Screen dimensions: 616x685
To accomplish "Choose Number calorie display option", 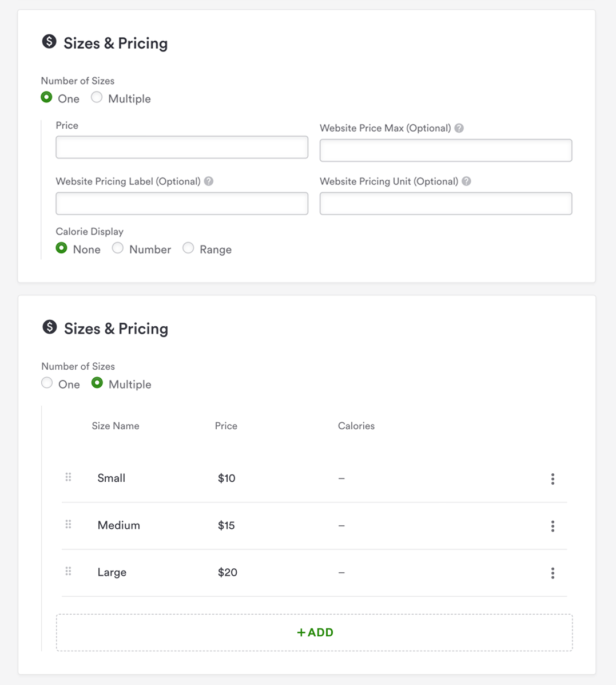I will 118,248.
